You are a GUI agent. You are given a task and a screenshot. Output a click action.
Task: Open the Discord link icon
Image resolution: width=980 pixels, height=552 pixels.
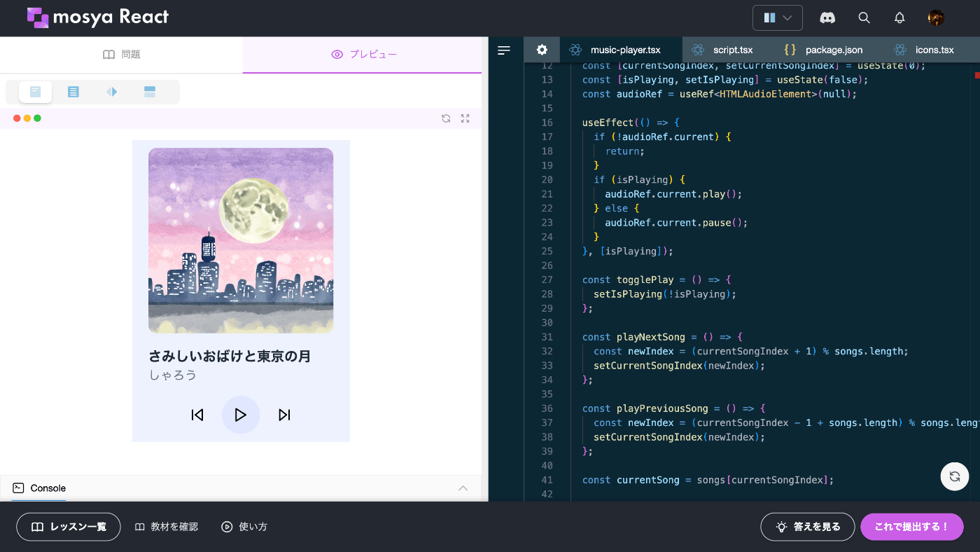827,18
